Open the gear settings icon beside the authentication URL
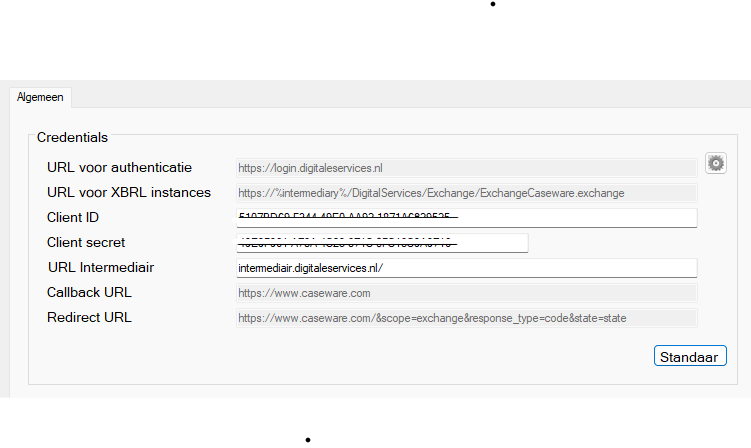The height and width of the screenshot is (448, 751). pos(716,163)
